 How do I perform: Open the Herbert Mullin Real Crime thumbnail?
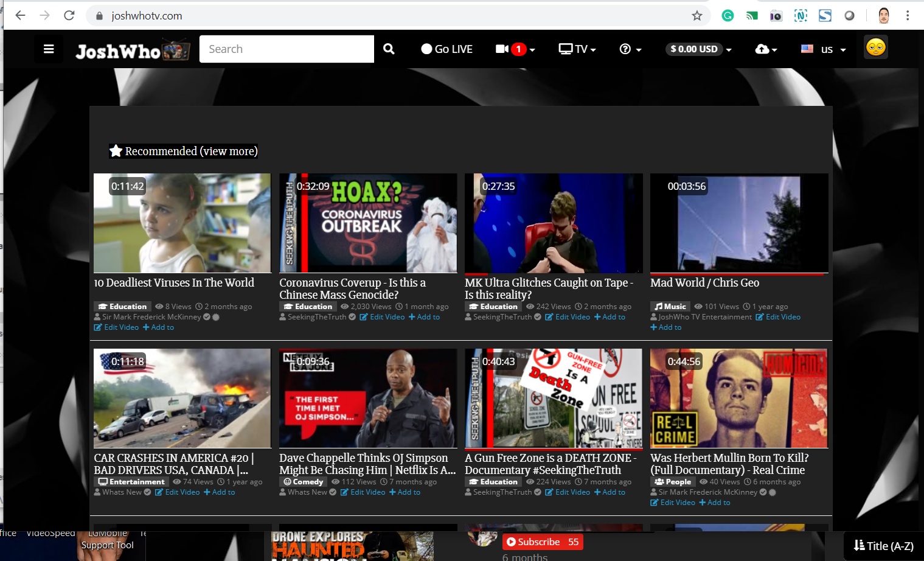coord(739,399)
